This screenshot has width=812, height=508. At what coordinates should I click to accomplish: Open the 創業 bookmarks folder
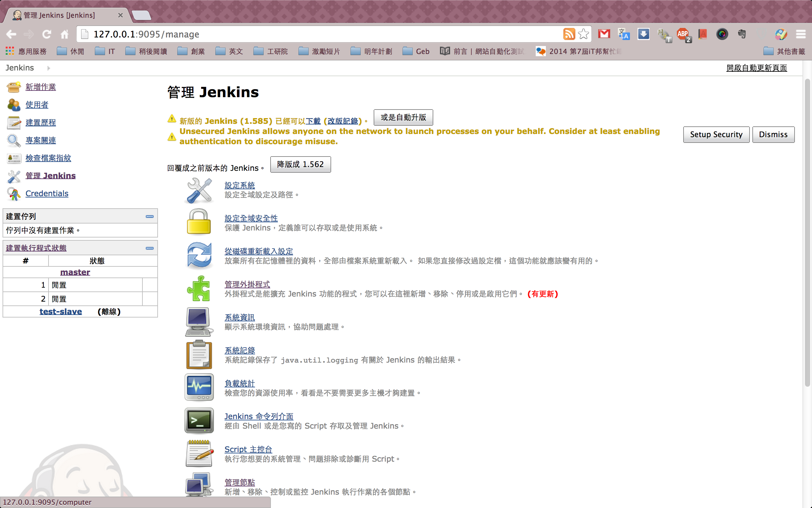coord(191,51)
